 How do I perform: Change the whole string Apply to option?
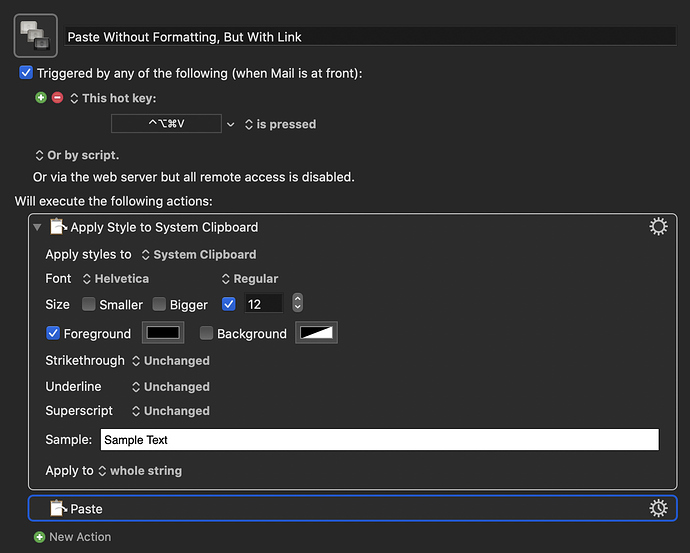coord(140,471)
